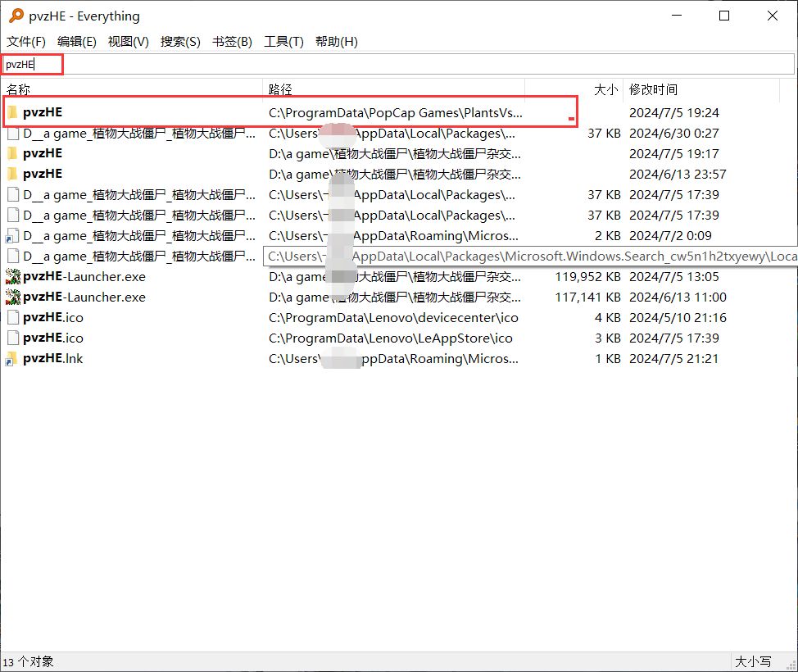
Task: Select pvzHE-Launcher.exe name in the 119,952 KB row
Action: tap(84, 276)
